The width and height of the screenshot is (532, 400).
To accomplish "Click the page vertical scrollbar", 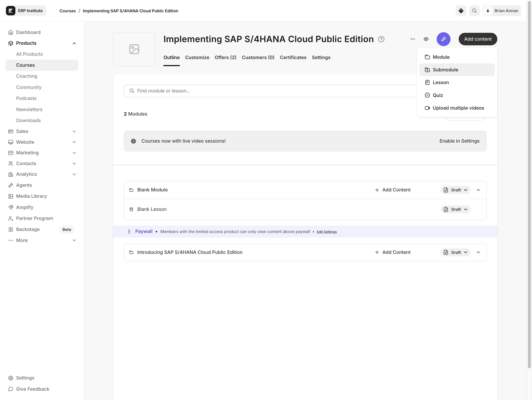I will (x=529, y=184).
